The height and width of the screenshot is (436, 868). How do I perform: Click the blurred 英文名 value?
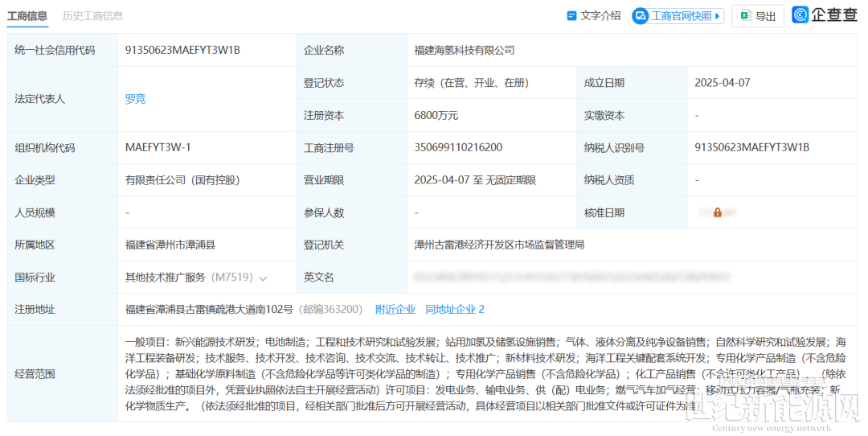tap(572, 277)
